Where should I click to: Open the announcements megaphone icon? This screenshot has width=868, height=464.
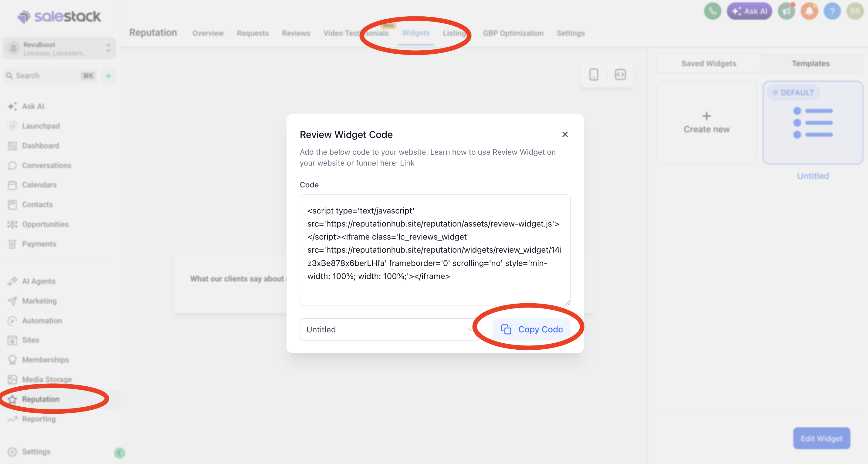pyautogui.click(x=786, y=12)
